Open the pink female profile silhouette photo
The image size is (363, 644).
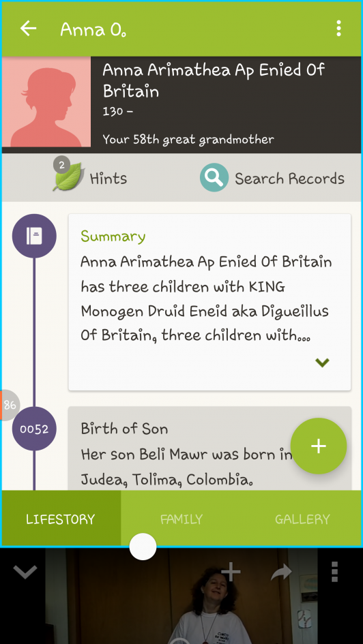click(46, 102)
